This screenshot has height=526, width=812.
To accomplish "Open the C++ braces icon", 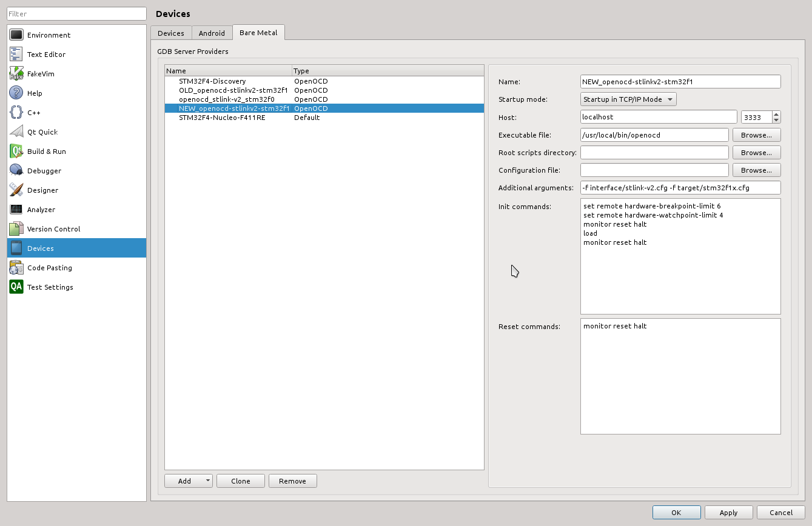I will 16,113.
